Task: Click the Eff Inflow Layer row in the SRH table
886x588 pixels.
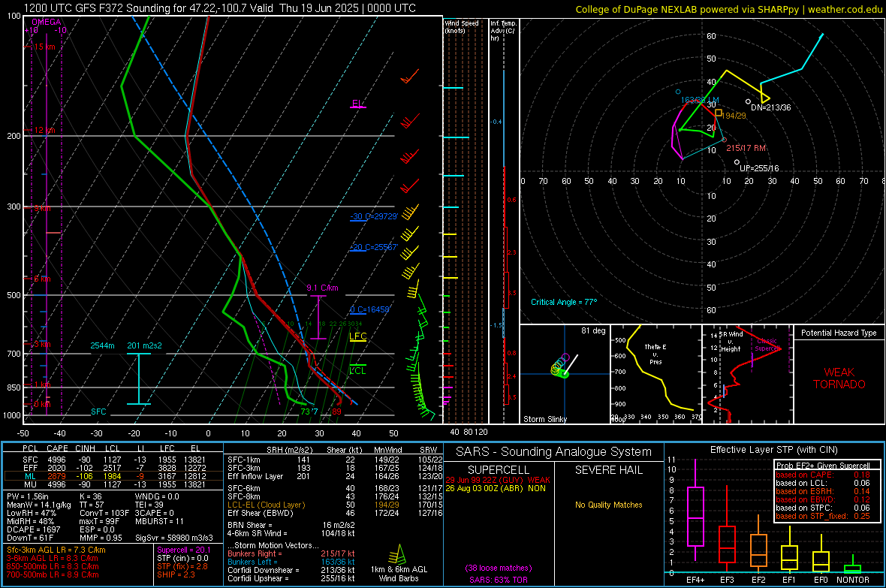Action: pos(335,476)
